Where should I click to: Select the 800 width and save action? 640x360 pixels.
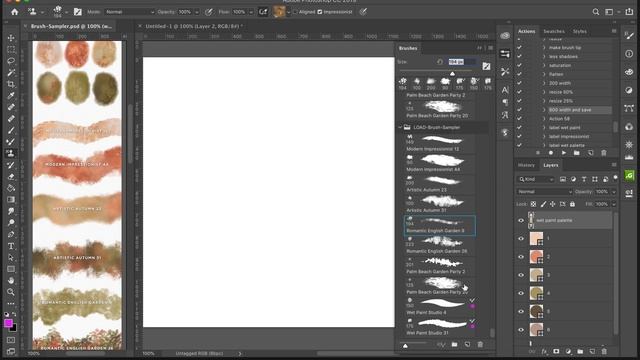point(570,110)
